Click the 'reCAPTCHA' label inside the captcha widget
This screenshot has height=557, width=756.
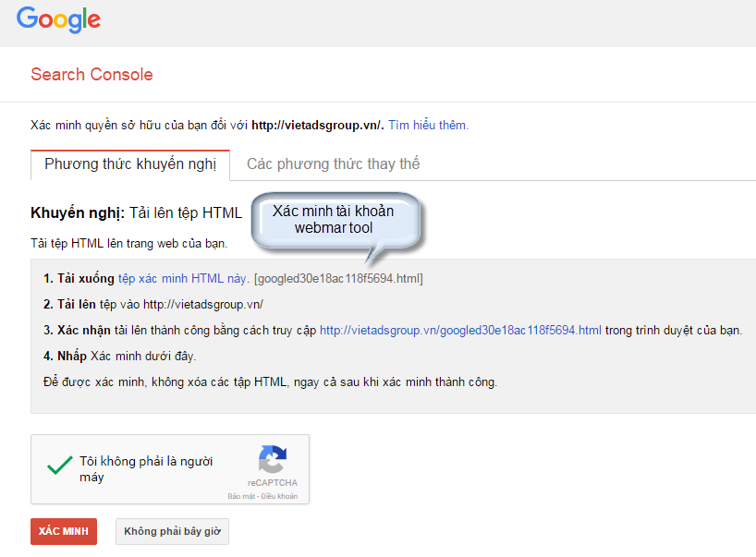(x=273, y=485)
